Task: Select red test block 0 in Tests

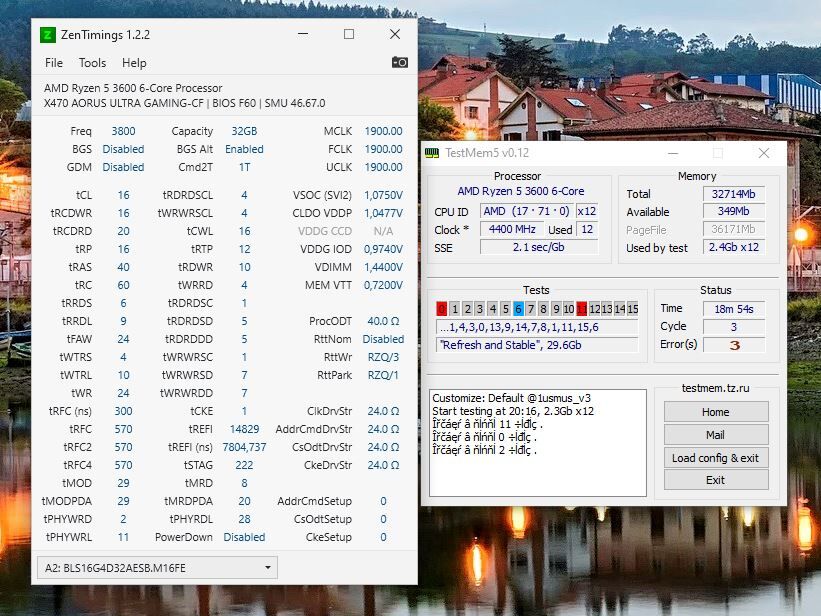Action: click(442, 309)
